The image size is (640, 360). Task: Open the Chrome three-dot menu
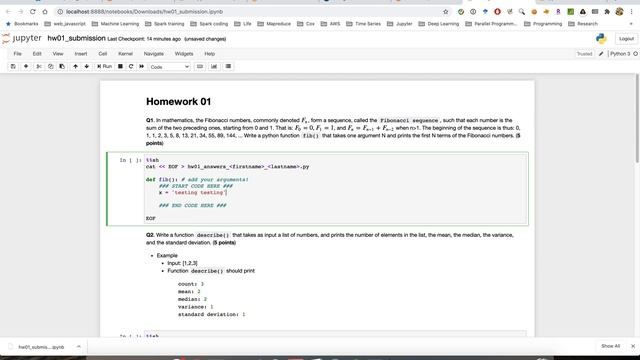[x=631, y=12]
